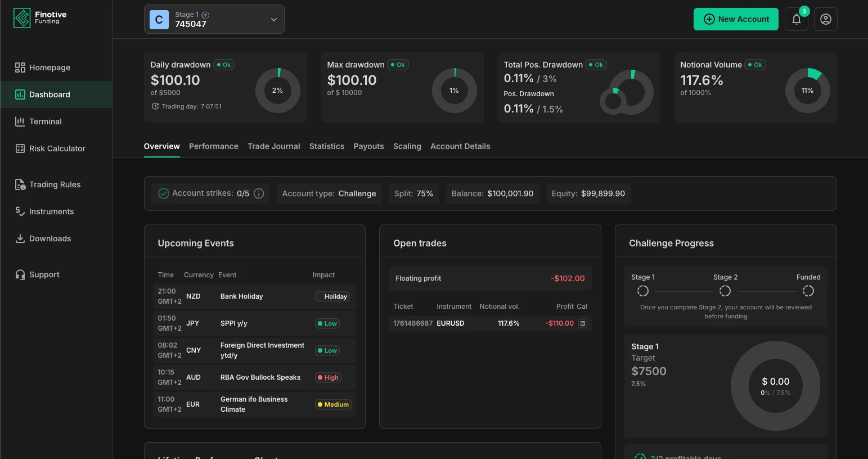Select the Stage 1 progress circle
The image size is (868, 459).
[642, 291]
